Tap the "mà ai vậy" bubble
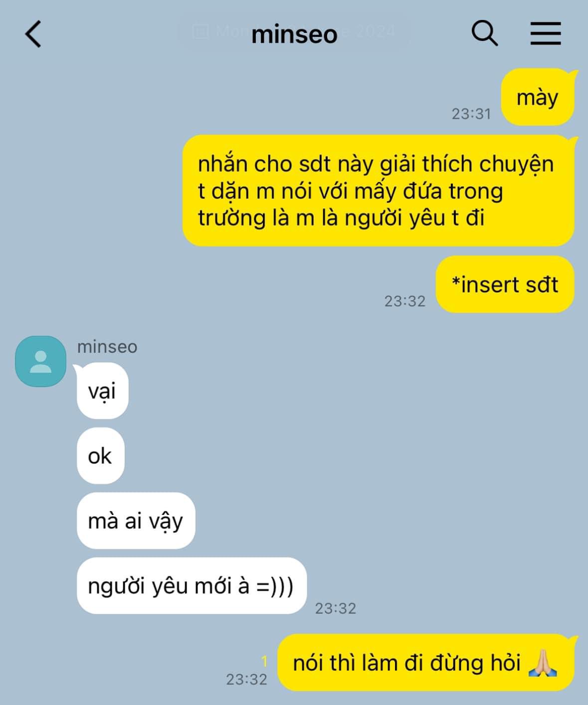 click(x=136, y=521)
